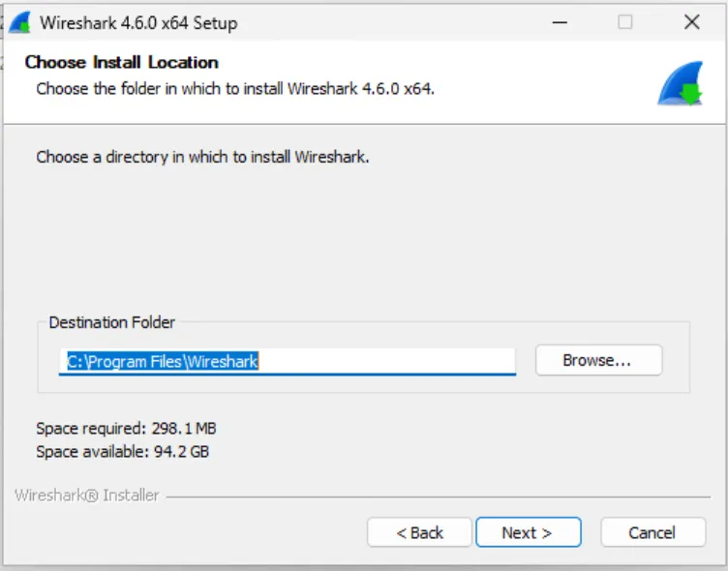This screenshot has width=728, height=571.
Task: Click the "Space required: 298.1 MB" text
Action: pyautogui.click(x=126, y=428)
